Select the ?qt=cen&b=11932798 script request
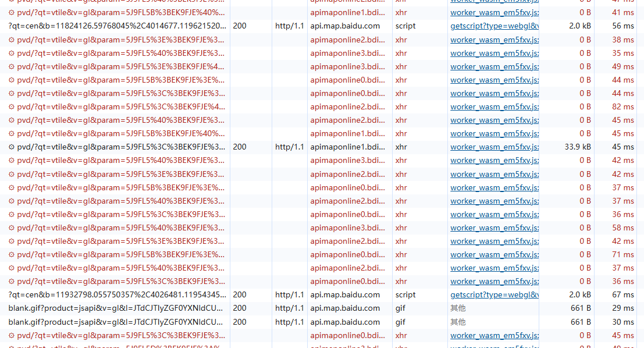Image resolution: width=644 pixels, height=348 pixels. (118, 295)
